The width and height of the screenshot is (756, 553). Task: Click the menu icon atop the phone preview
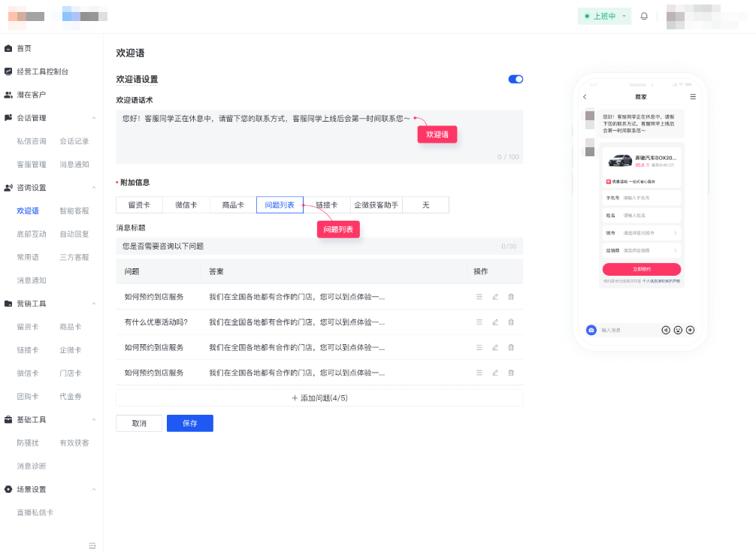[x=693, y=96]
